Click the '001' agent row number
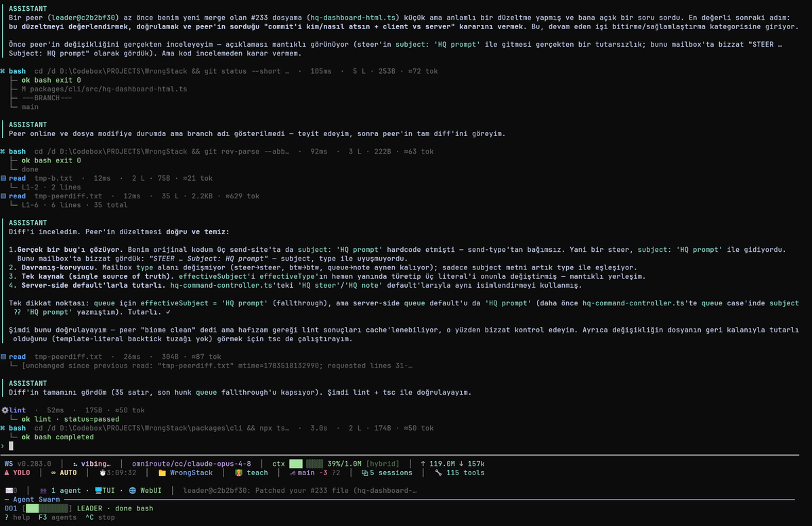This screenshot has height=526, width=812. point(11,508)
